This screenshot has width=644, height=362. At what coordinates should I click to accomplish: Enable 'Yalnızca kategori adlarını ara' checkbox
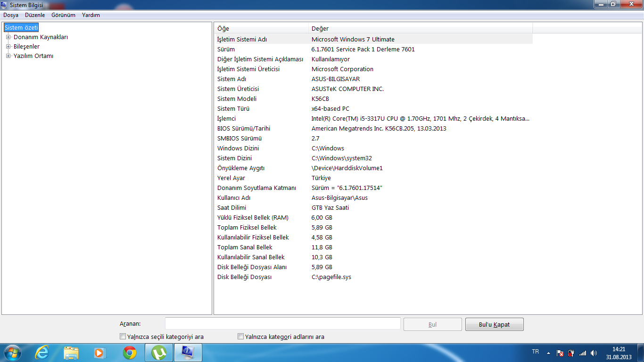(241, 337)
